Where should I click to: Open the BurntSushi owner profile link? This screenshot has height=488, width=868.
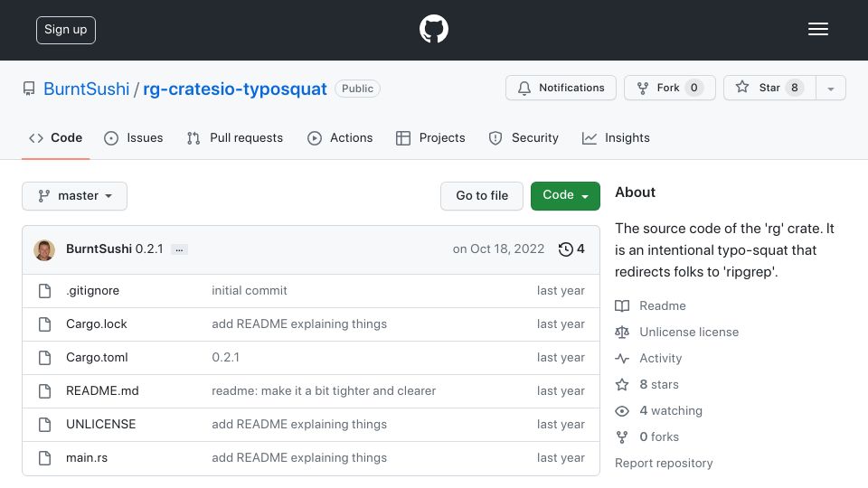[87, 89]
